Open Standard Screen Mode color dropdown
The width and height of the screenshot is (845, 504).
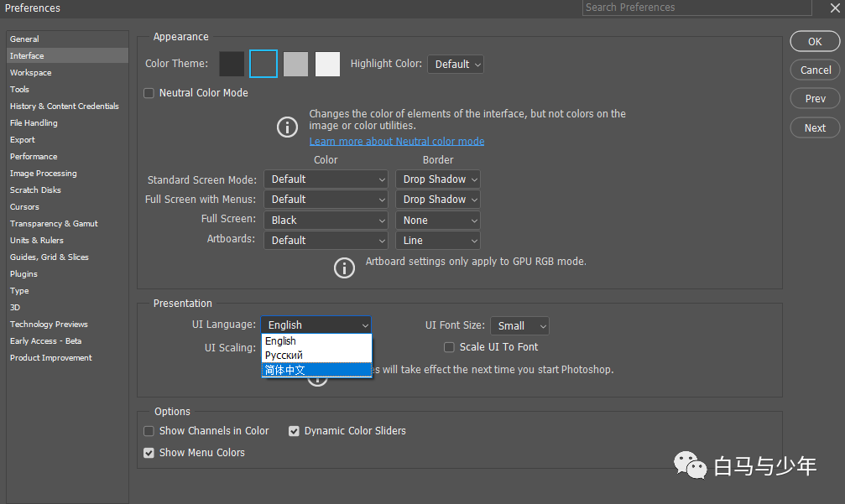[x=326, y=179]
